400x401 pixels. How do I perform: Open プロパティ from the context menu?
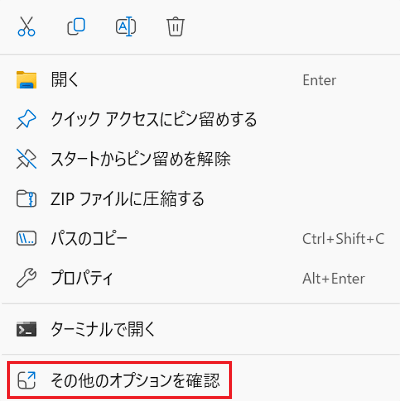coord(200,278)
